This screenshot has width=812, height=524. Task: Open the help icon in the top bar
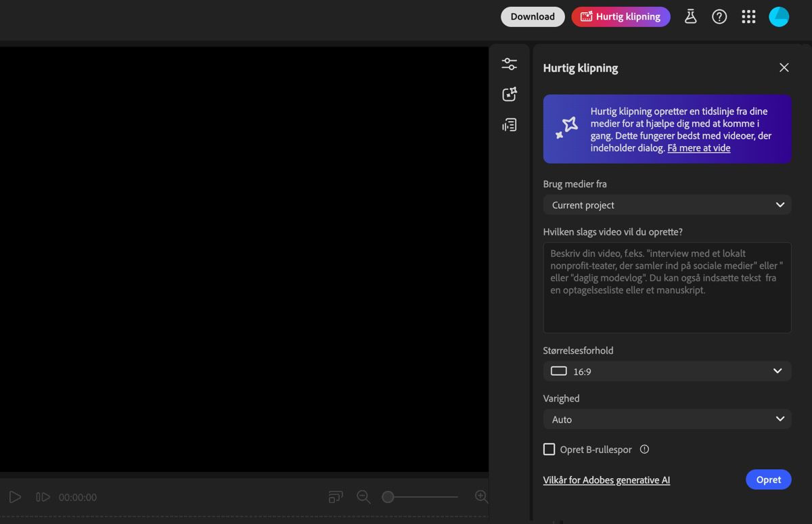(719, 16)
